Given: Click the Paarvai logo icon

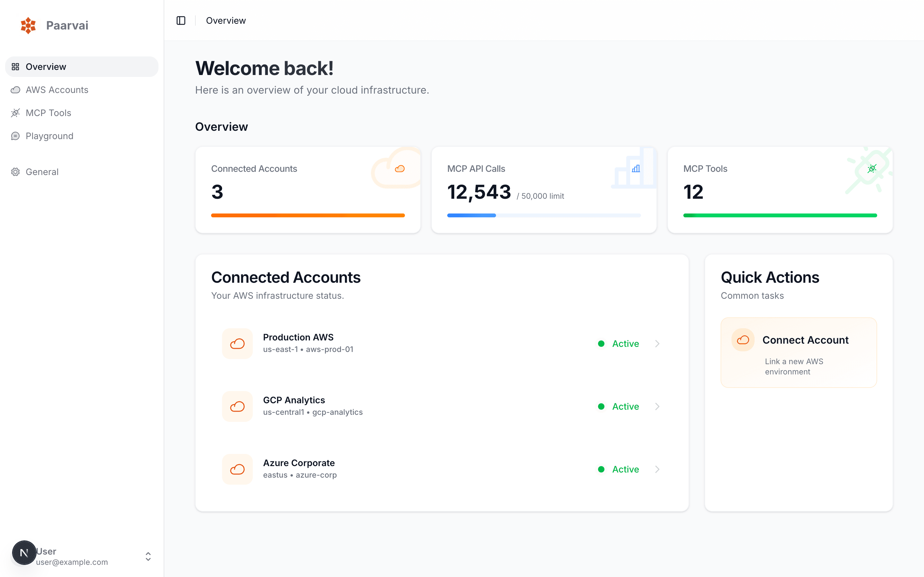Looking at the screenshot, I should click(x=28, y=26).
